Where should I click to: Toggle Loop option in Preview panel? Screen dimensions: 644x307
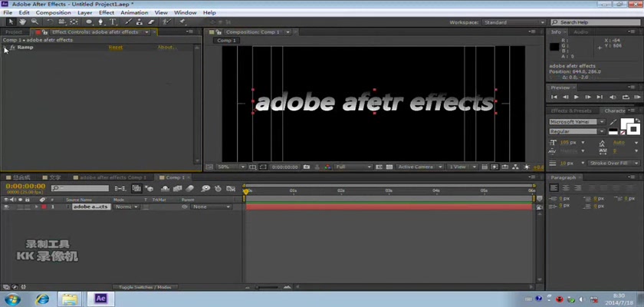626,97
